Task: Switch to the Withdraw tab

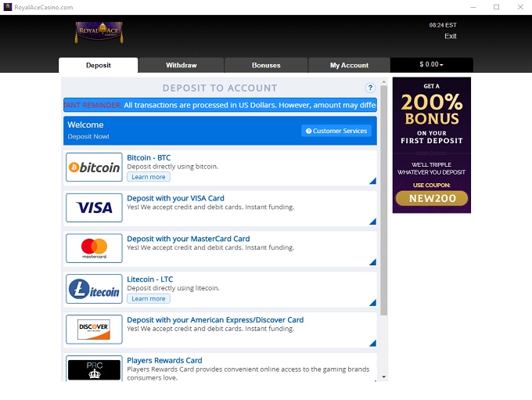Action: point(182,66)
